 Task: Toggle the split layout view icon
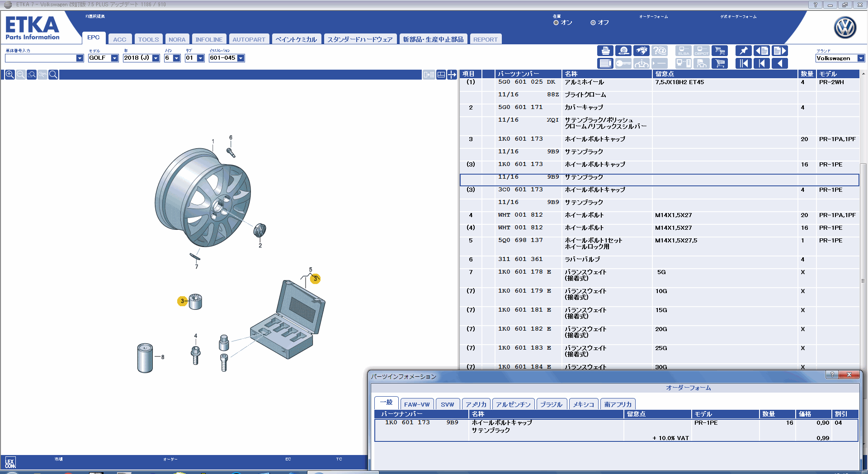click(441, 75)
